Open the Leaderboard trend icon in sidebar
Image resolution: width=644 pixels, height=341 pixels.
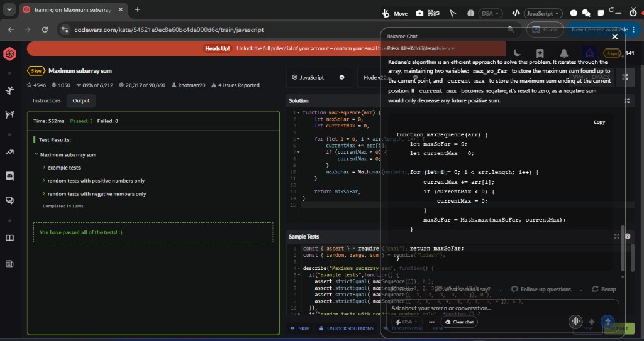(x=10, y=152)
